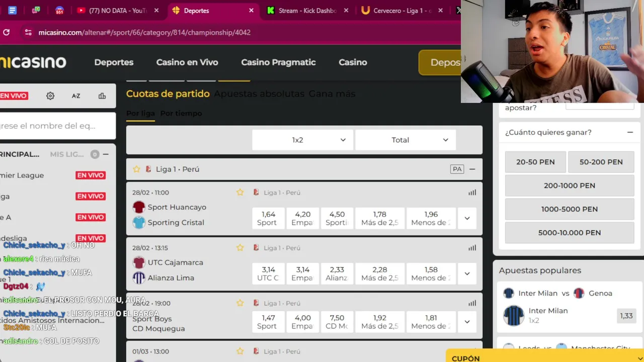Open the 1x2 market dropdown

(302, 140)
